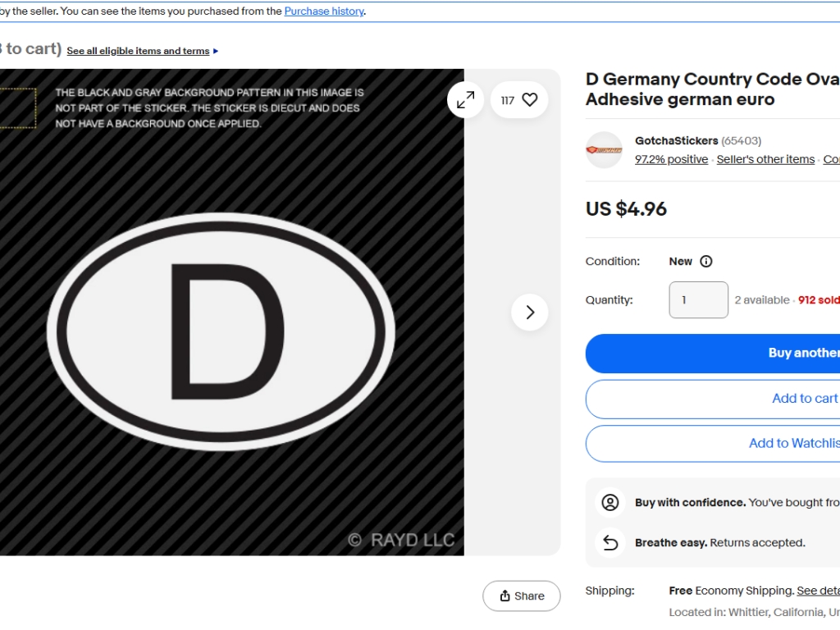
Task: View the 97.2% positive feedback link
Action: point(671,159)
